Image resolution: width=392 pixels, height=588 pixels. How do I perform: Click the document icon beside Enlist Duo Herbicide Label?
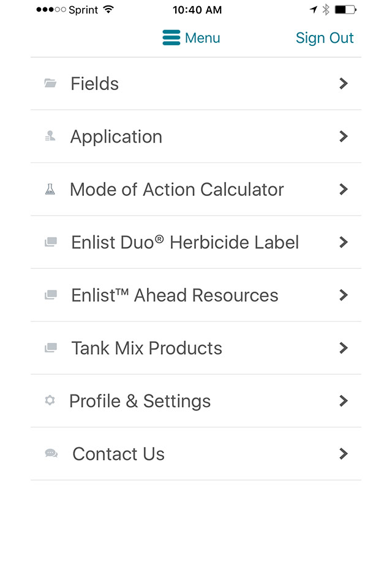point(51,242)
